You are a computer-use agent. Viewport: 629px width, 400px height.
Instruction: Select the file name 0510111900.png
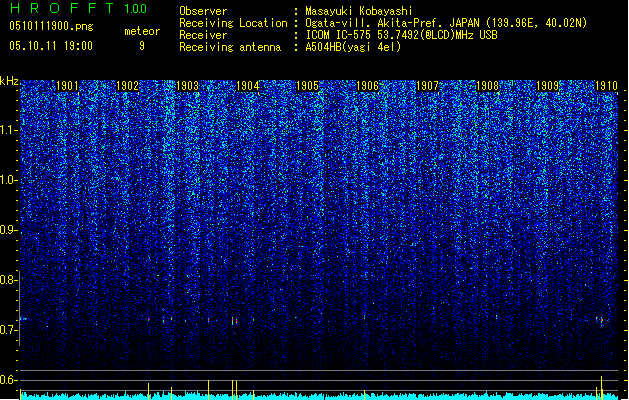coord(51,26)
